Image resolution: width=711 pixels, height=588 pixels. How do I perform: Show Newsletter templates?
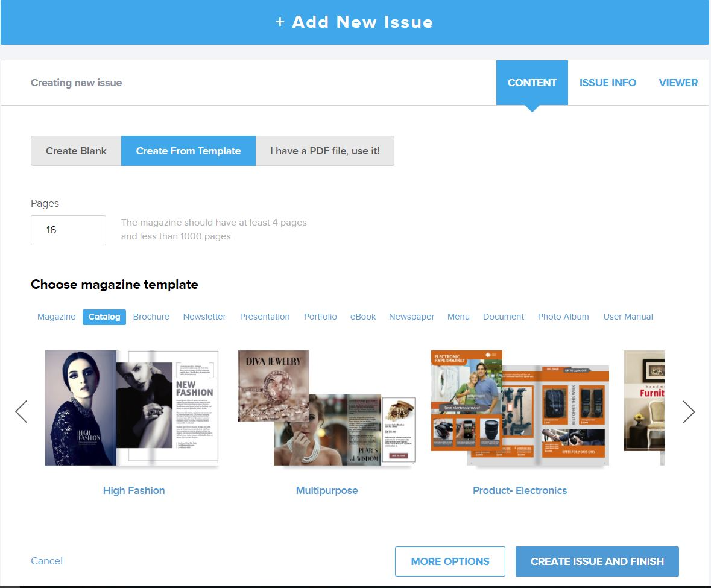204,317
